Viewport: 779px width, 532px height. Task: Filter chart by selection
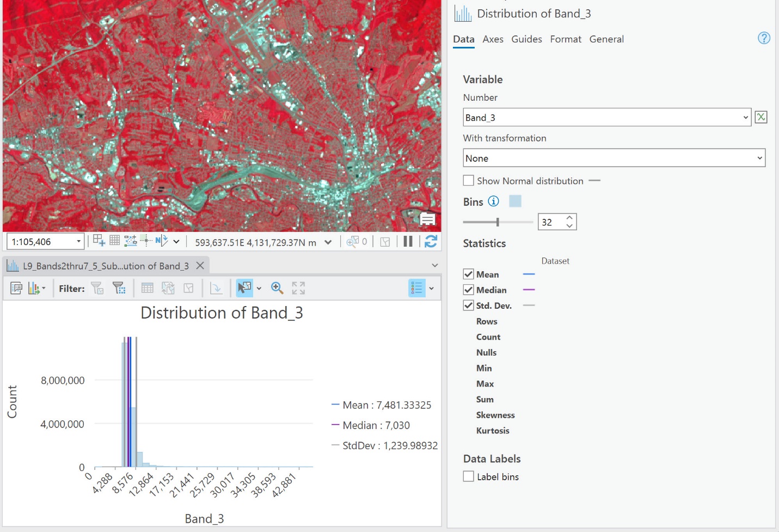[119, 288]
